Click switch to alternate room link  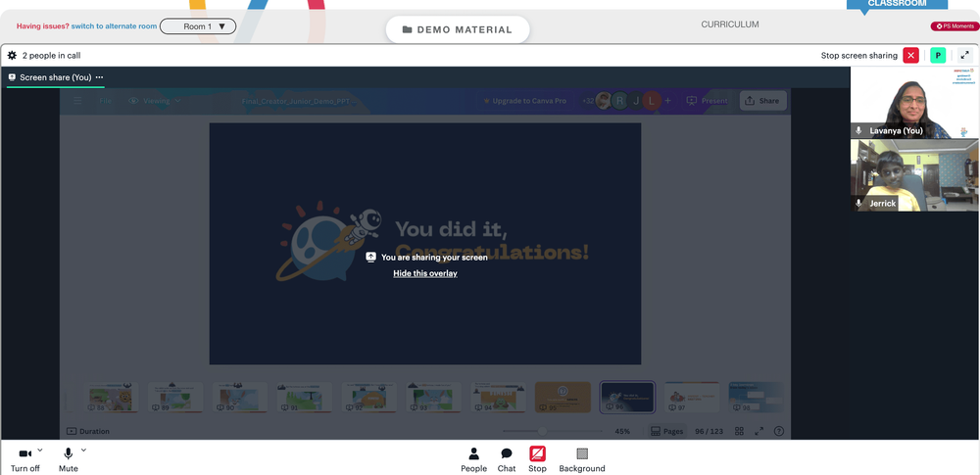coord(114,26)
